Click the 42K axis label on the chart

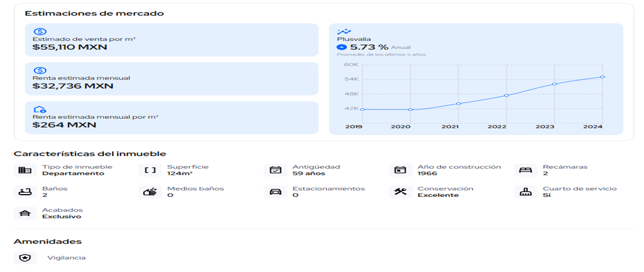click(351, 108)
